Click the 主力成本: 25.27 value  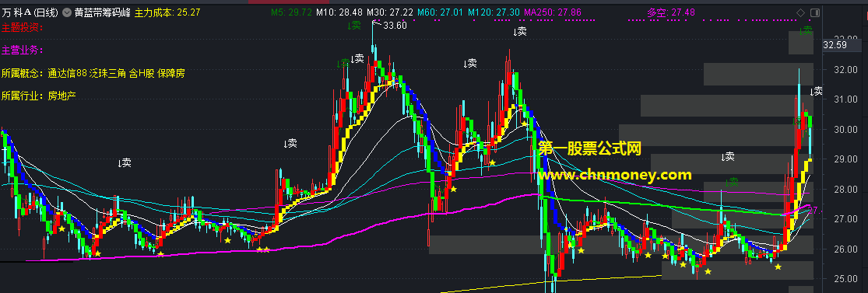click(167, 12)
